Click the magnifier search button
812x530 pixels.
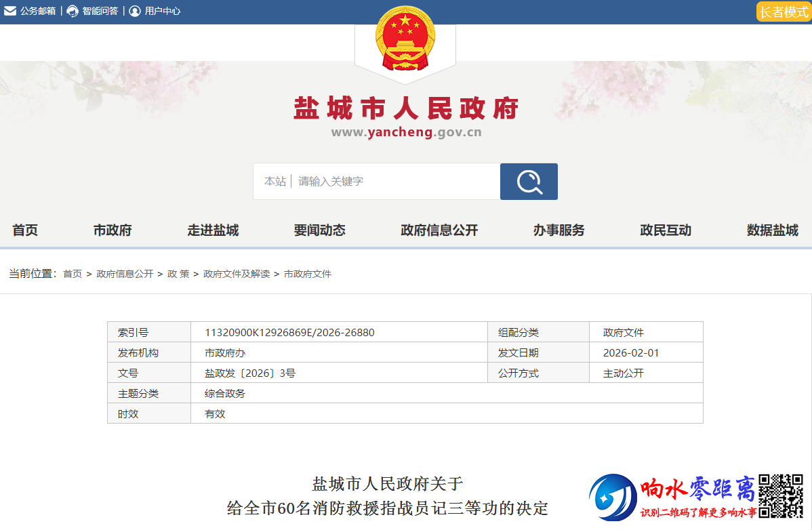pos(529,182)
